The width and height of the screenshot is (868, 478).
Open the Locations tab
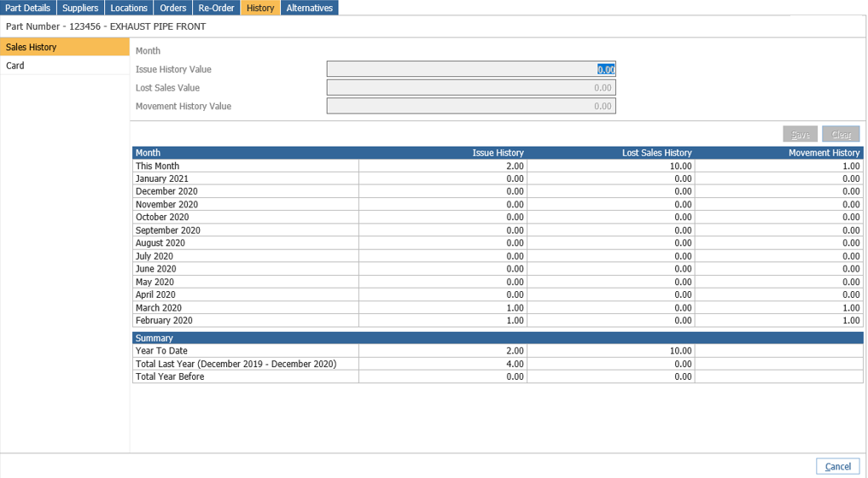click(129, 8)
